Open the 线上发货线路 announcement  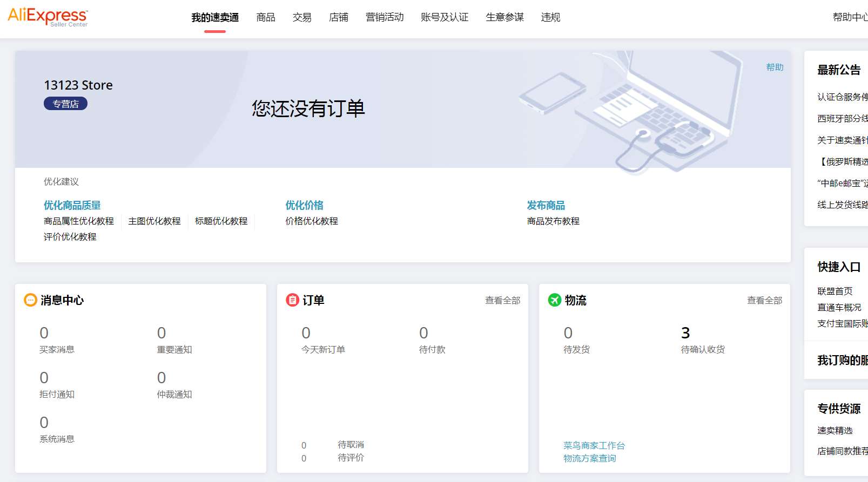[x=843, y=205]
